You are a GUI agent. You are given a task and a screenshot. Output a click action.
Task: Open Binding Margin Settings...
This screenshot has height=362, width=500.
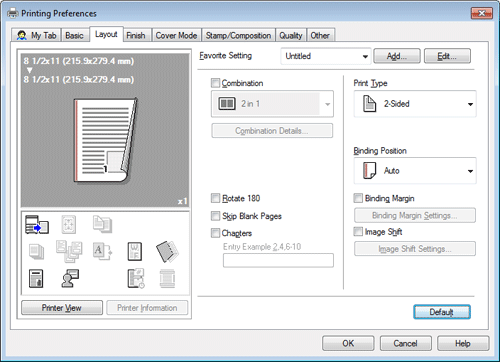(415, 215)
